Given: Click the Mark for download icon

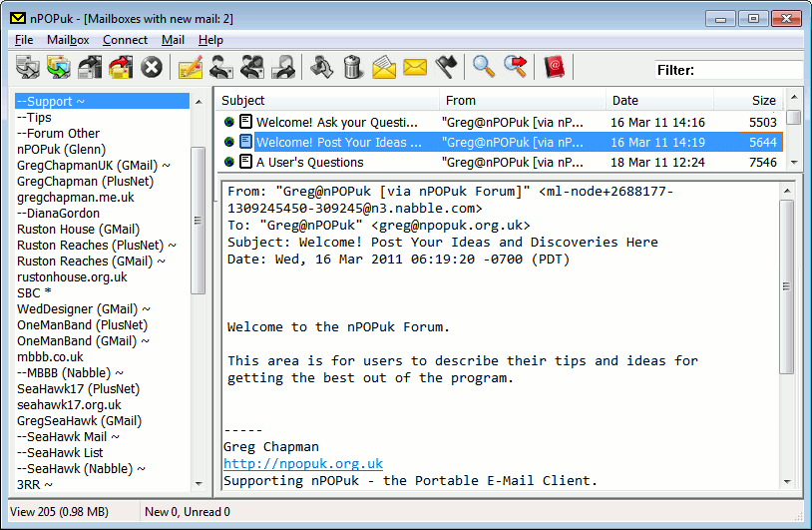Looking at the screenshot, I should pyautogui.click(x=321, y=67).
